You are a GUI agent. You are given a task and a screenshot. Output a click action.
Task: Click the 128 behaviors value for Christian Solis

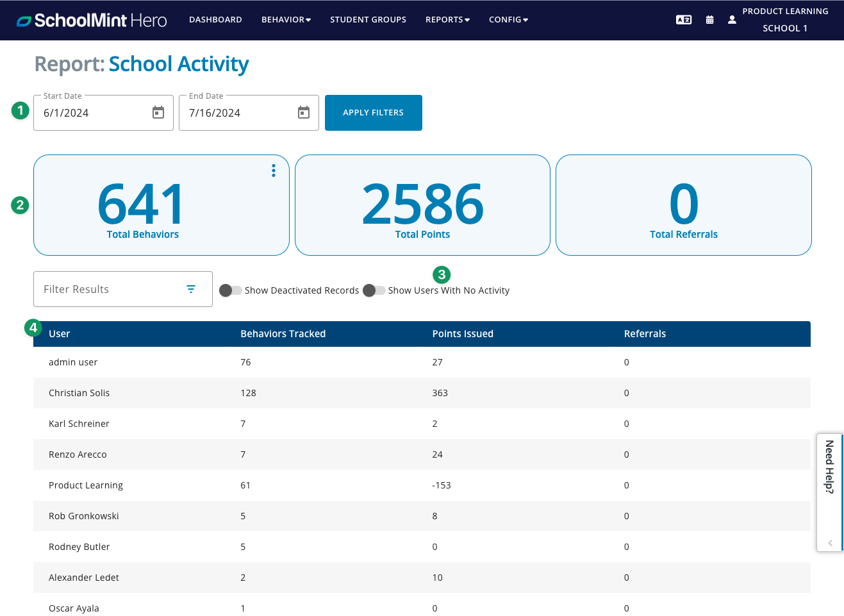(248, 393)
